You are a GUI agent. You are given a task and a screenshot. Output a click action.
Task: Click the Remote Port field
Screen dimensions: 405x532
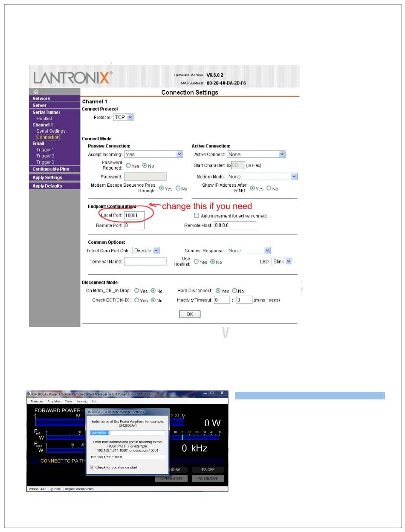click(134, 225)
